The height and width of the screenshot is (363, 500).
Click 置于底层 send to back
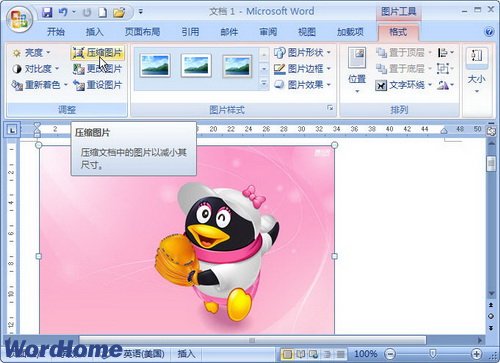coord(403,69)
